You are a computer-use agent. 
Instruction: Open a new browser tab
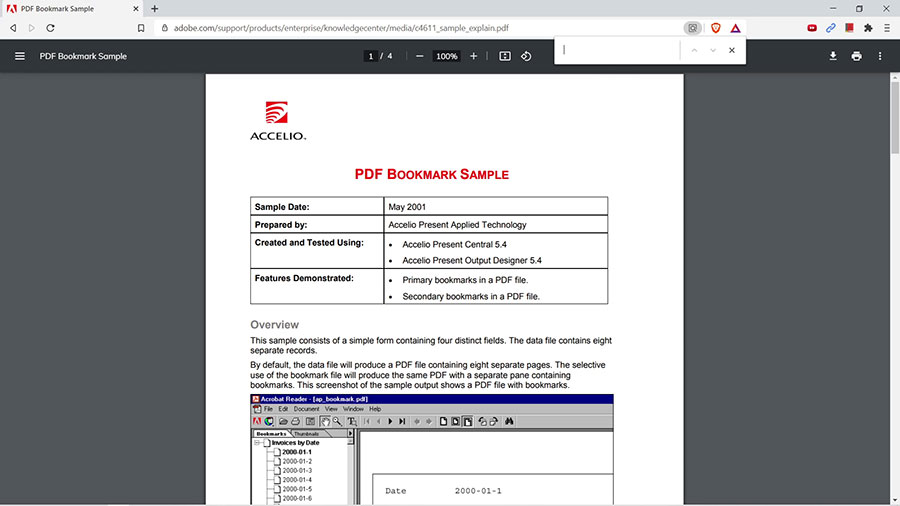click(154, 9)
